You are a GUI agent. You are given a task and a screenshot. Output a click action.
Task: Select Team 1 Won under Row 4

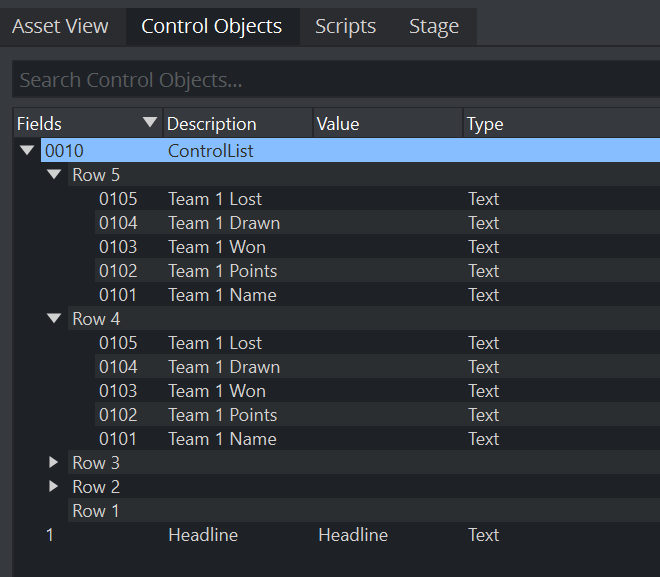[377, 391]
